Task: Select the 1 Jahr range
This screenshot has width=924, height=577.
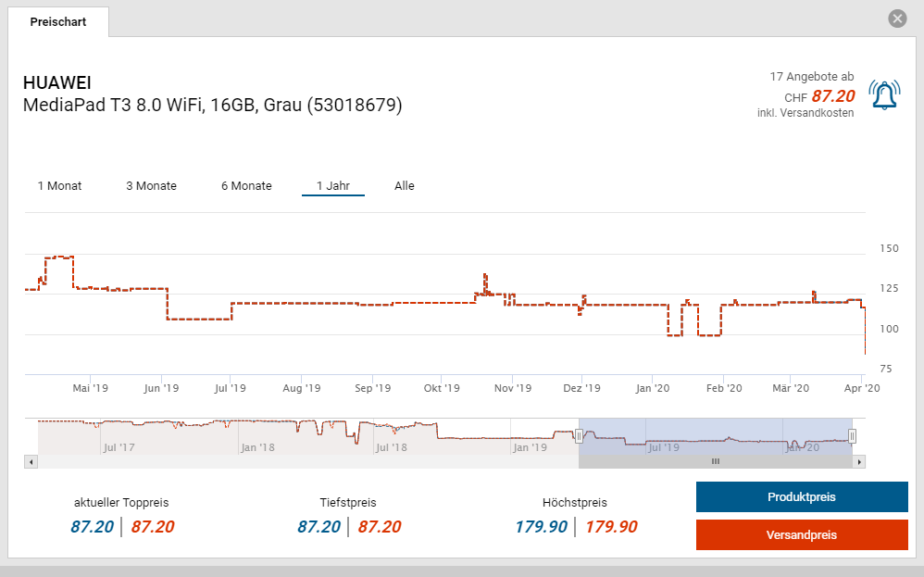Action: (332, 186)
